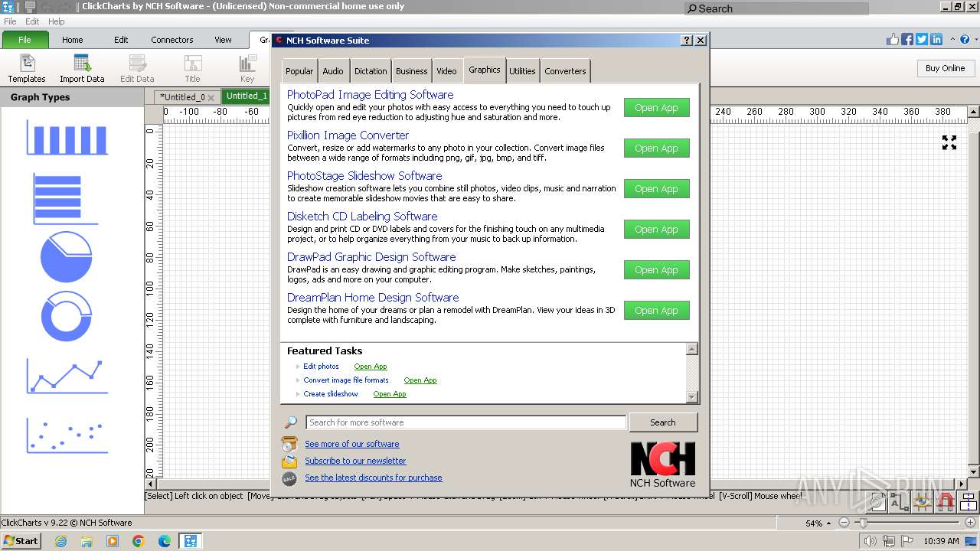Click the Key toolbar icon
The height and width of the screenshot is (551, 980).
pos(247,68)
